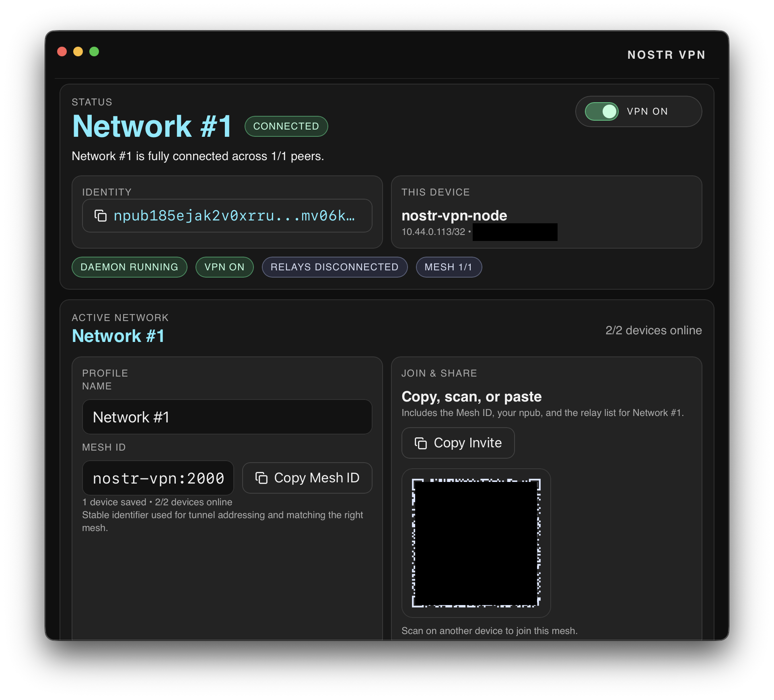774x700 pixels.
Task: Click the large Network #1 status heading
Action: pos(152,126)
